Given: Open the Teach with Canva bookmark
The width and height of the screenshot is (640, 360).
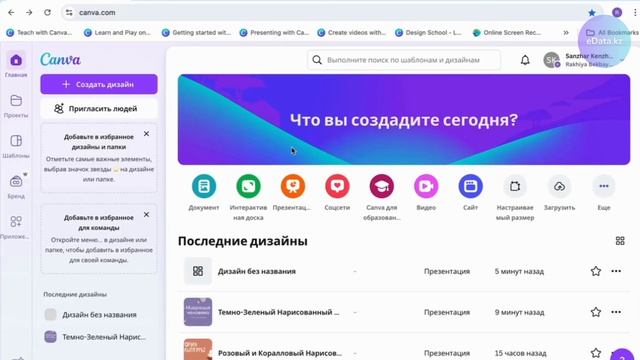Looking at the screenshot, I should (x=39, y=33).
